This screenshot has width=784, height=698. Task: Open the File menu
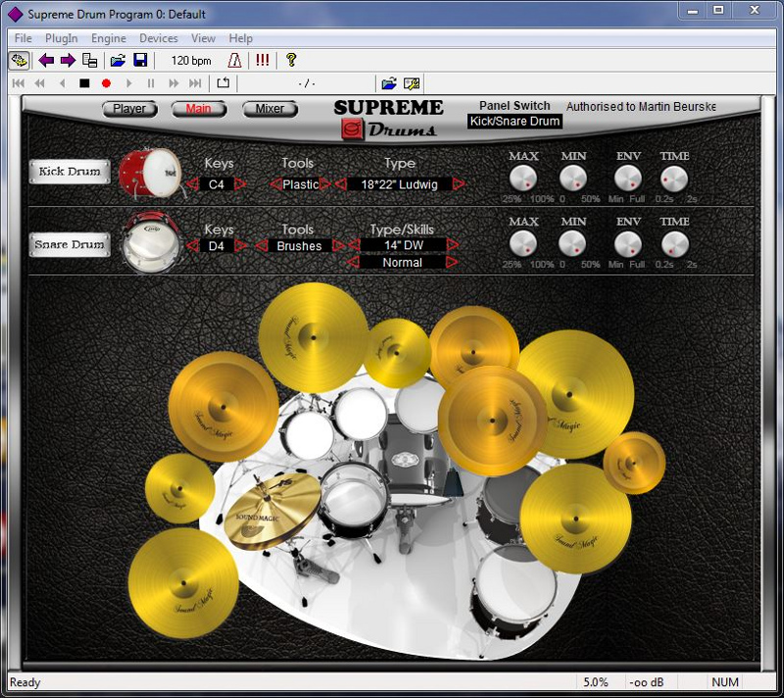23,38
